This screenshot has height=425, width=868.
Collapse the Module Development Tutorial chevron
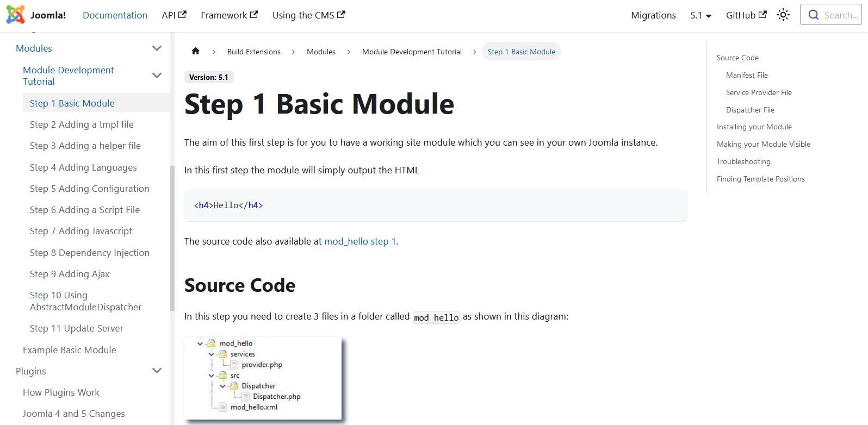[157, 76]
